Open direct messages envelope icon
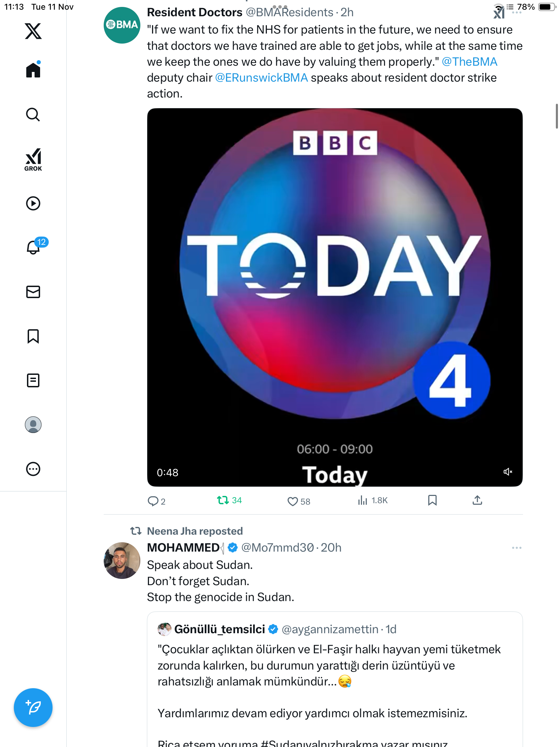The image size is (560, 747). [33, 292]
